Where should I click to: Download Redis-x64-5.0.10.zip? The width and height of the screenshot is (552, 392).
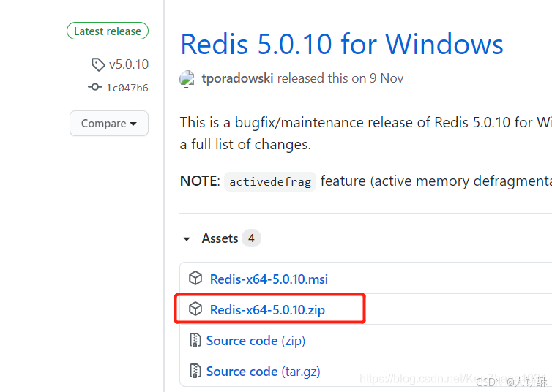click(x=267, y=310)
